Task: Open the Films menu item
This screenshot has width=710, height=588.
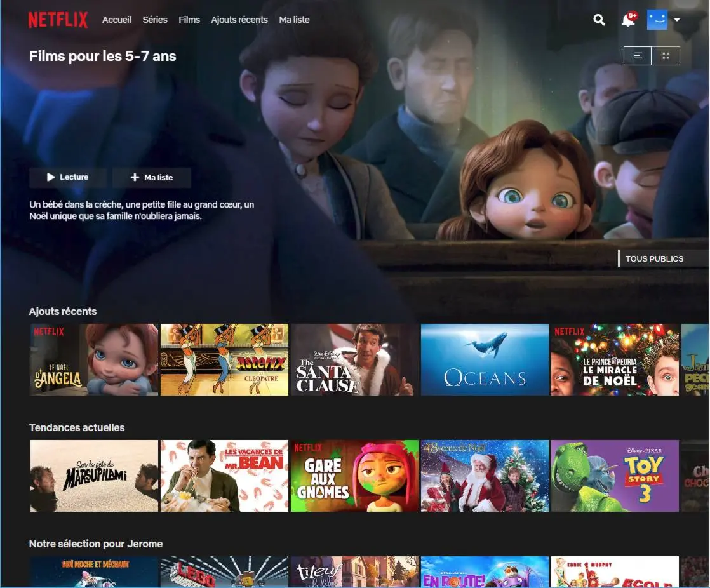Action: click(189, 20)
